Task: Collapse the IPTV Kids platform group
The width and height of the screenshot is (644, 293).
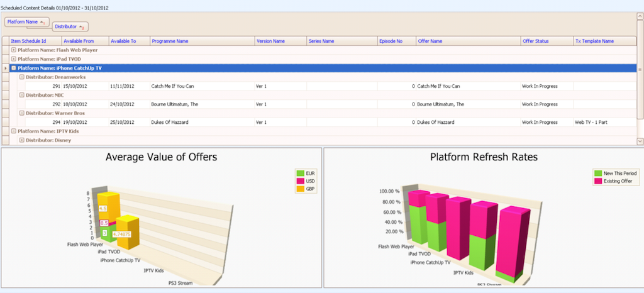Action: (x=14, y=131)
